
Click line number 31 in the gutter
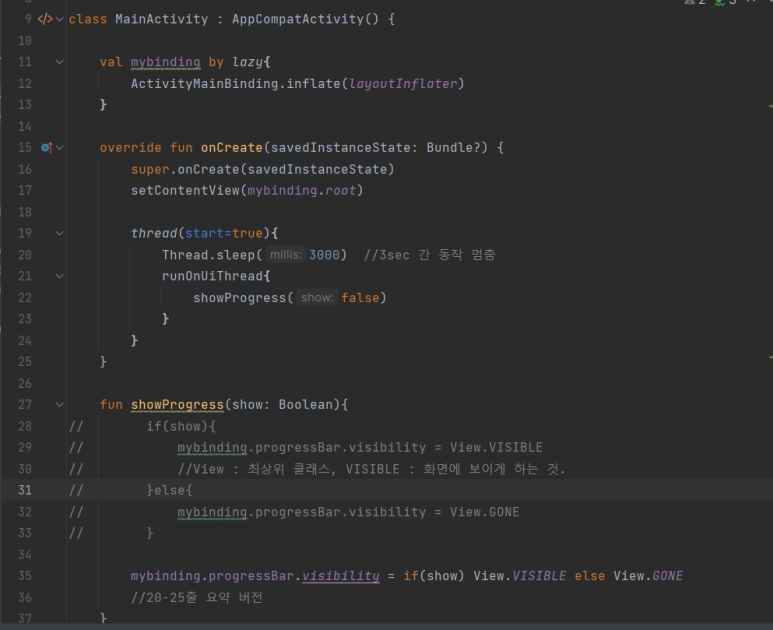(25, 490)
